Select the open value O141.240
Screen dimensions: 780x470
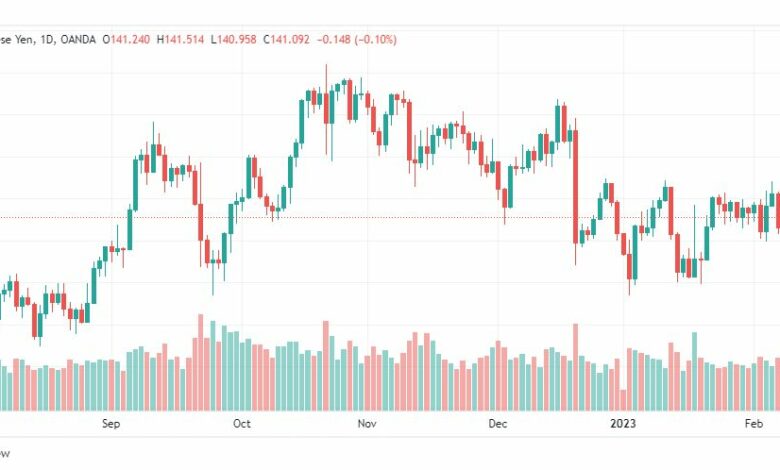tap(126, 39)
